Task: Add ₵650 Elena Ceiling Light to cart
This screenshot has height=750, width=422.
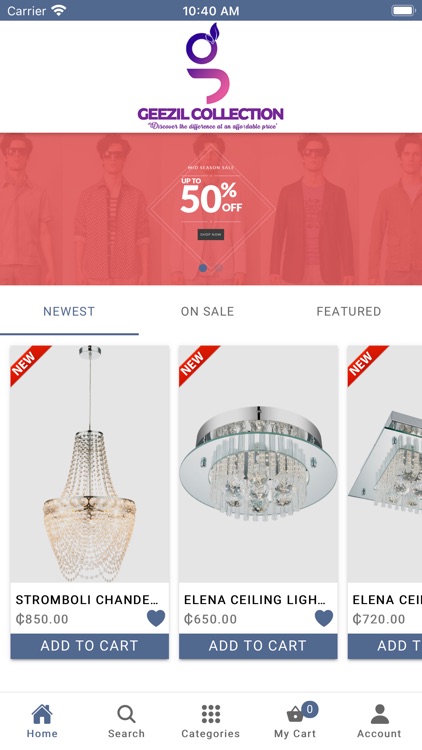Action: [258, 646]
